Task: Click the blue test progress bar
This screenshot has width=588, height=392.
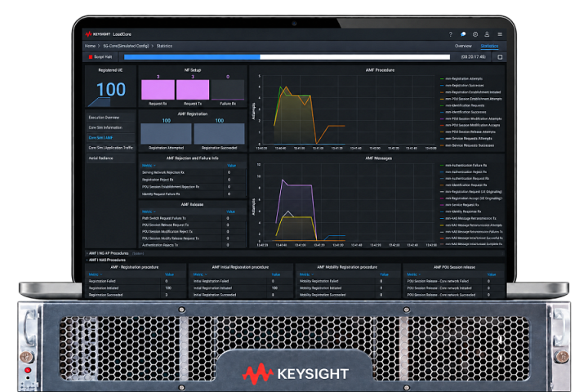Action: point(287,57)
